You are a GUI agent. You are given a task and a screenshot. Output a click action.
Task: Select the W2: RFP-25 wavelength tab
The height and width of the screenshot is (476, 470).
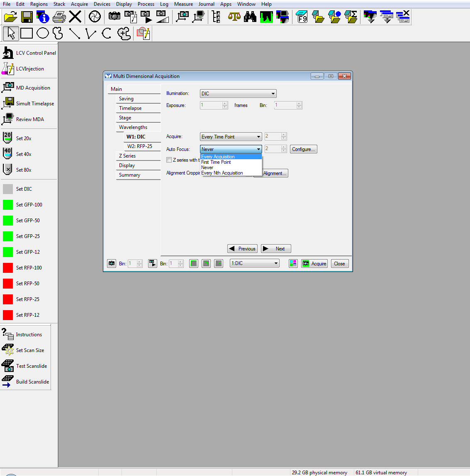(x=139, y=146)
